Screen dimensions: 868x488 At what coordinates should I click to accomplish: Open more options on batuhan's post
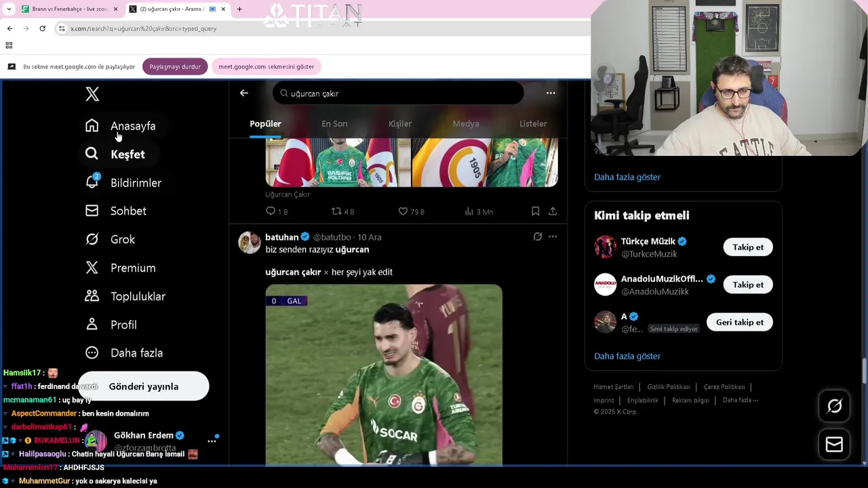(x=553, y=237)
